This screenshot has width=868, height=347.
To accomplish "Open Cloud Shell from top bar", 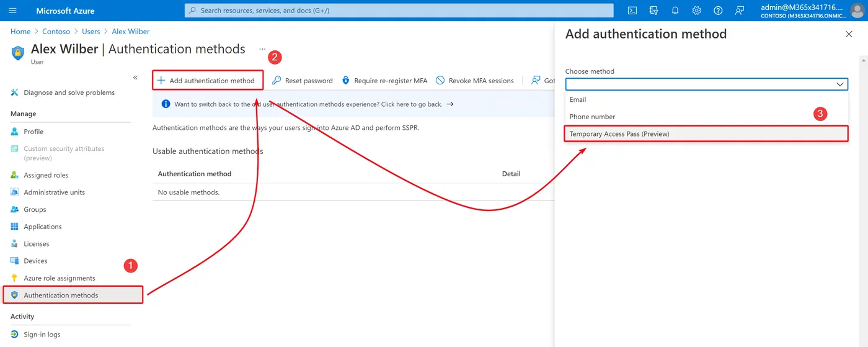I will pos(632,11).
